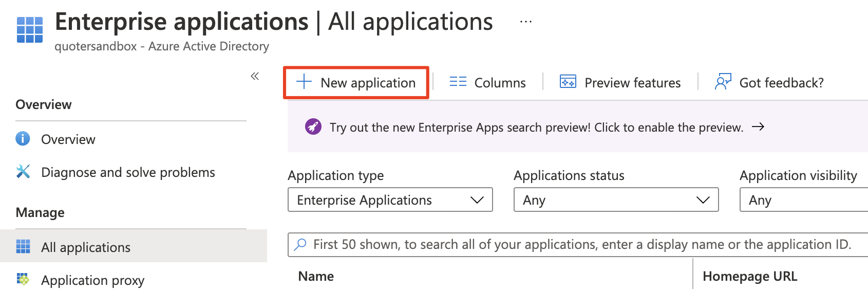Click Got feedback? link

pyautogui.click(x=769, y=82)
